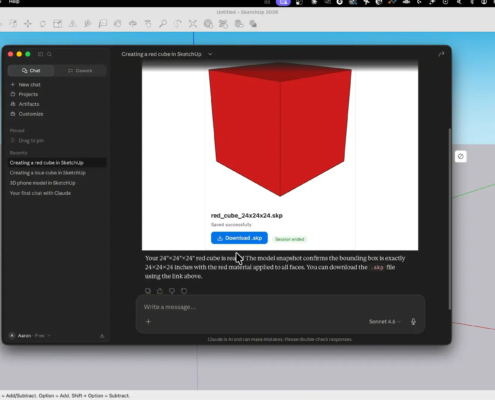
Task: Open the Aaron Free account menu
Action: (30, 336)
